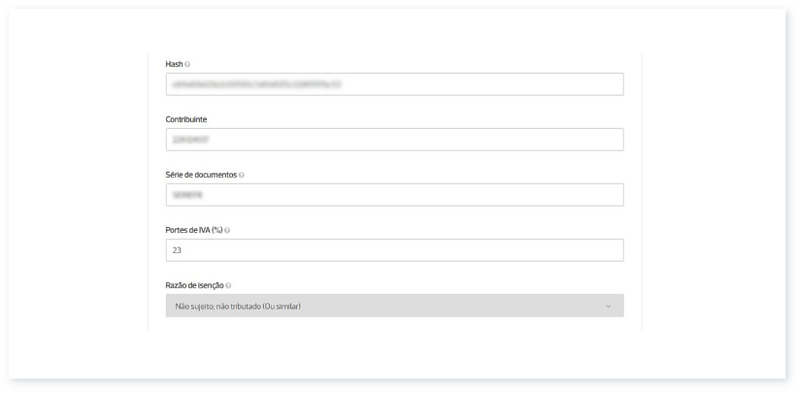Click the Hash label text

coord(174,64)
